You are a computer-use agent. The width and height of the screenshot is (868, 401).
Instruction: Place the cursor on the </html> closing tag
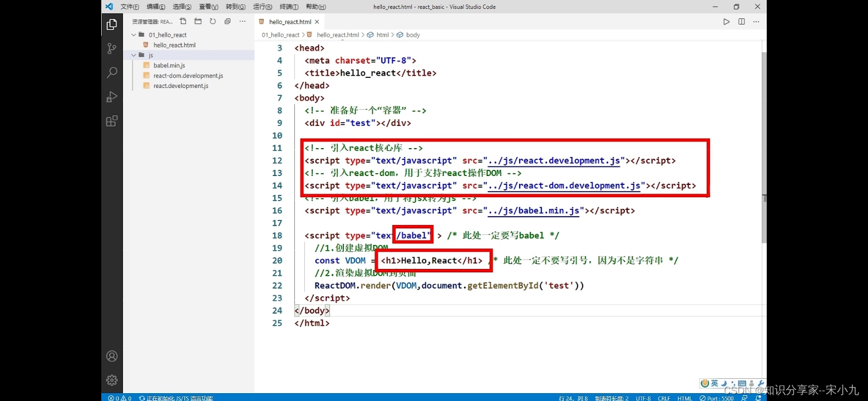tap(312, 323)
